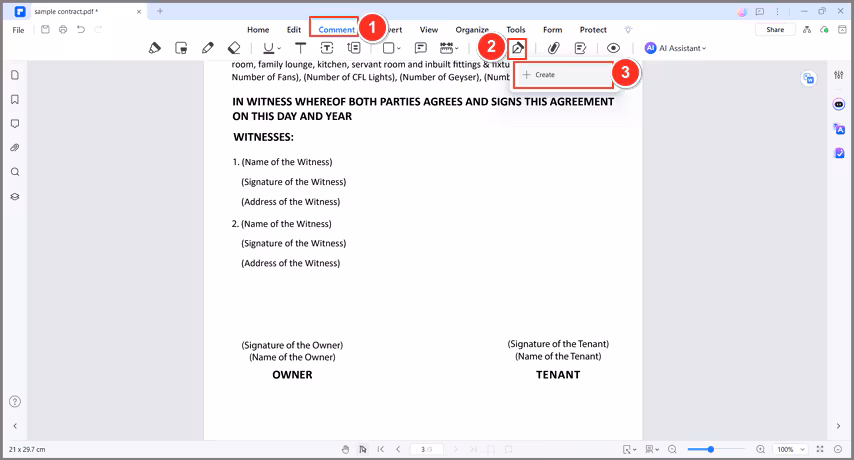This screenshot has height=460, width=854.
Task: Toggle Hide comments eye icon
Action: point(613,48)
